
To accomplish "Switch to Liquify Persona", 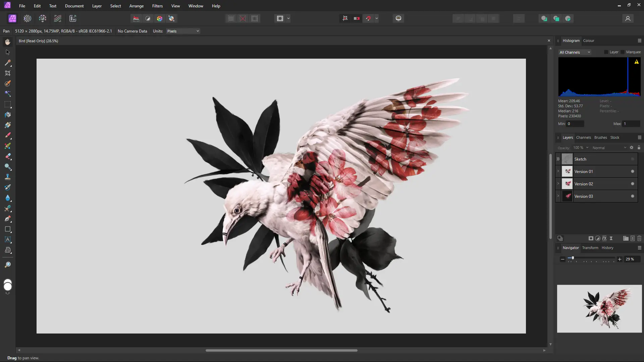I will (x=28, y=18).
